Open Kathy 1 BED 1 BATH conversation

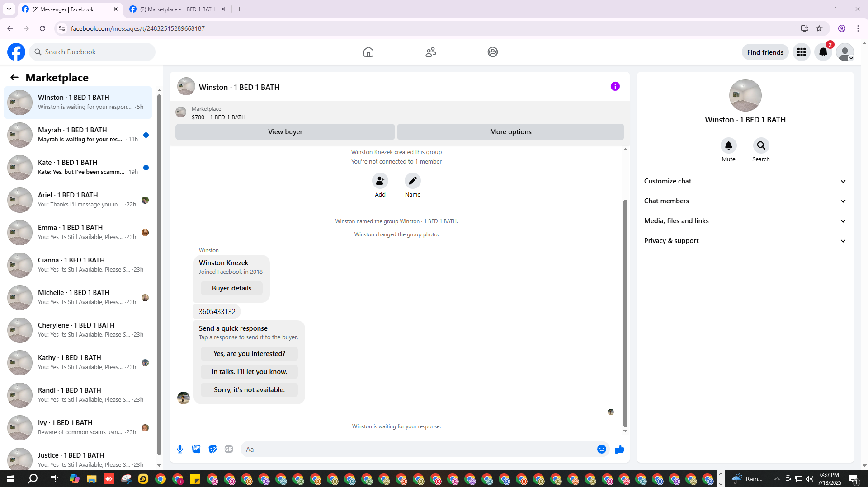click(78, 363)
